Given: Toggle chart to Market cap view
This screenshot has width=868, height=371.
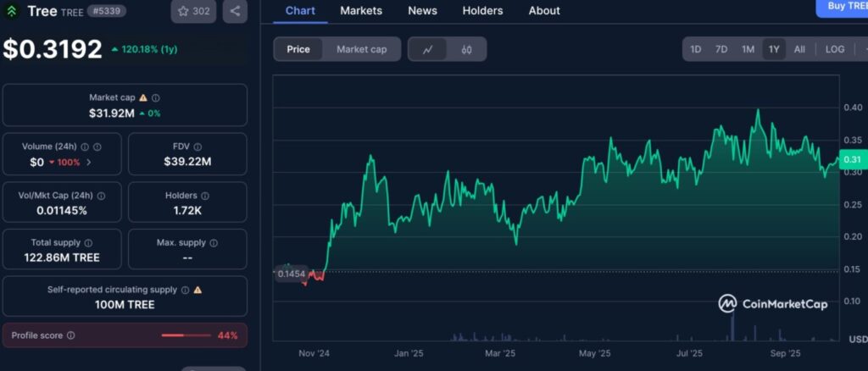Looking at the screenshot, I should 361,49.
